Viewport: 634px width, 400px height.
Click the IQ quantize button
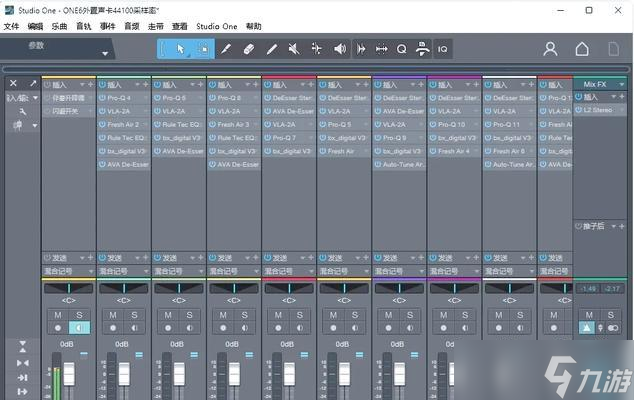pos(442,48)
